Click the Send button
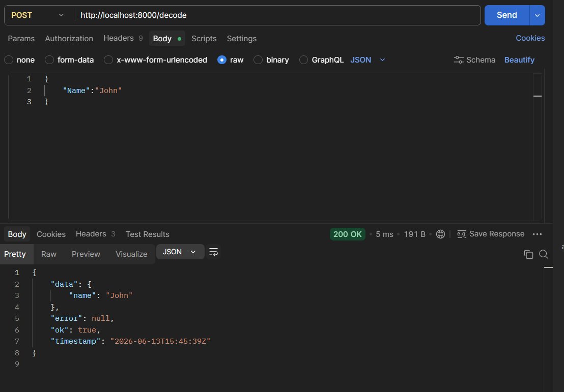The image size is (564, 392). (x=507, y=15)
